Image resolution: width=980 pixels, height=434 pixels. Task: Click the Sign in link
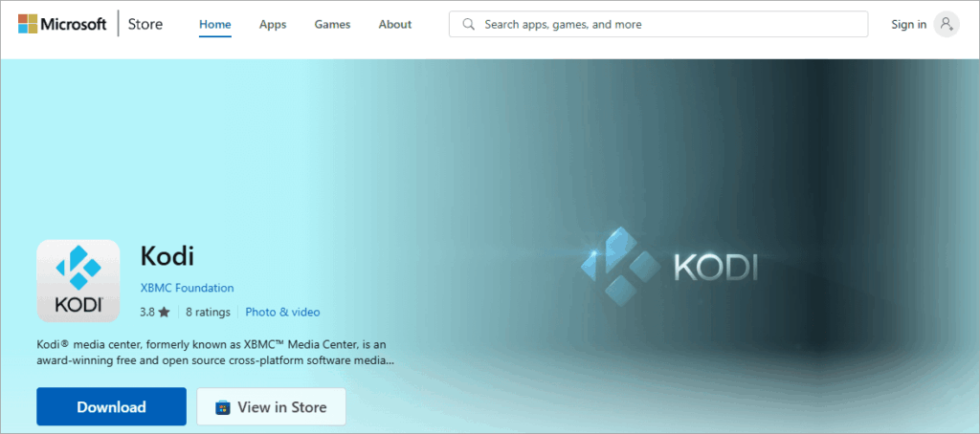(x=909, y=24)
